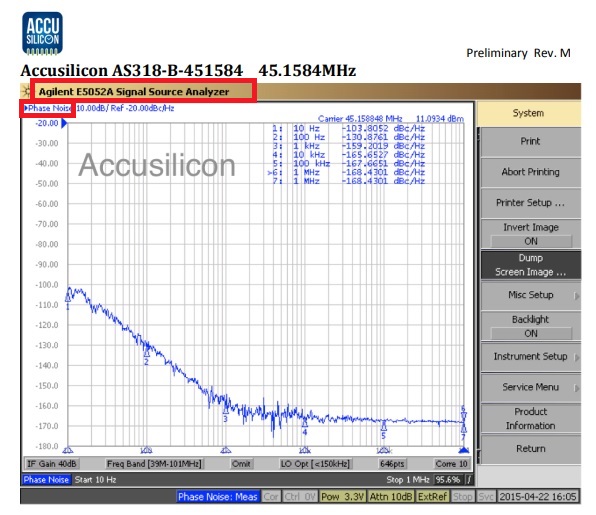The image size is (596, 515).
Task: Click the 95.6% progress indicator
Action: point(448,480)
